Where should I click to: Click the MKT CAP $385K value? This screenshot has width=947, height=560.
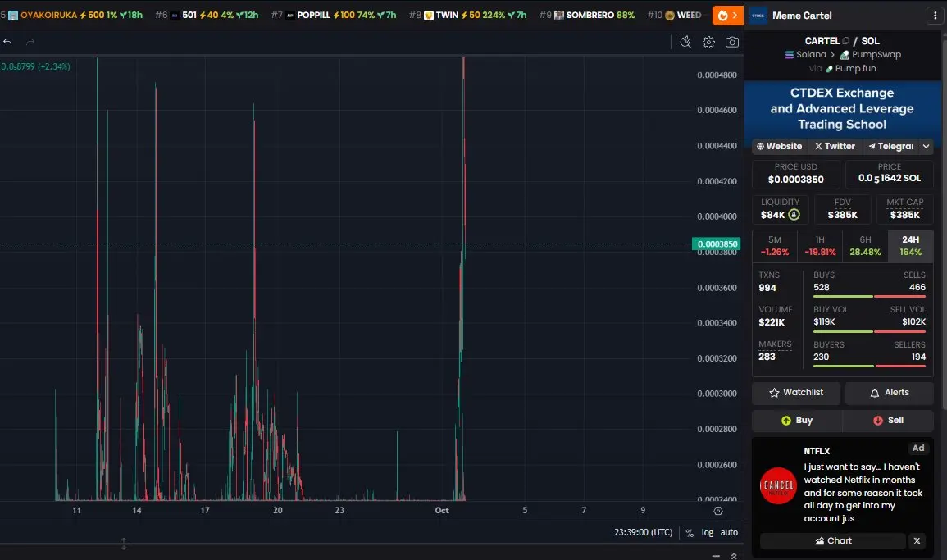click(x=904, y=215)
